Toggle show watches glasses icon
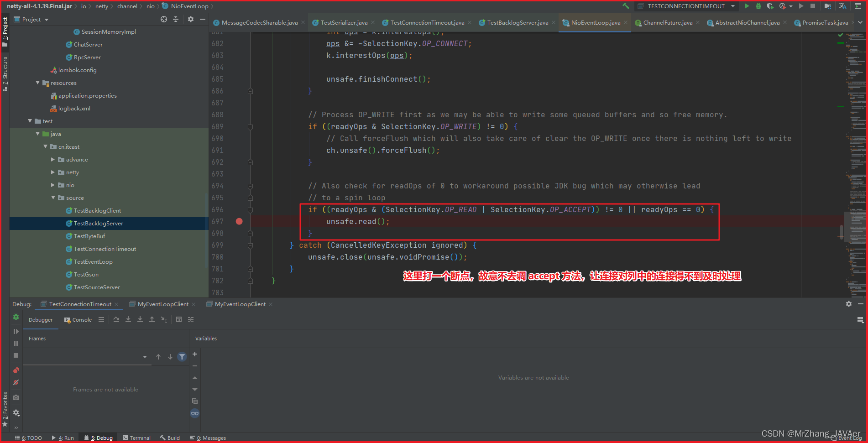Image resolution: width=868 pixels, height=443 pixels. pos(195,413)
